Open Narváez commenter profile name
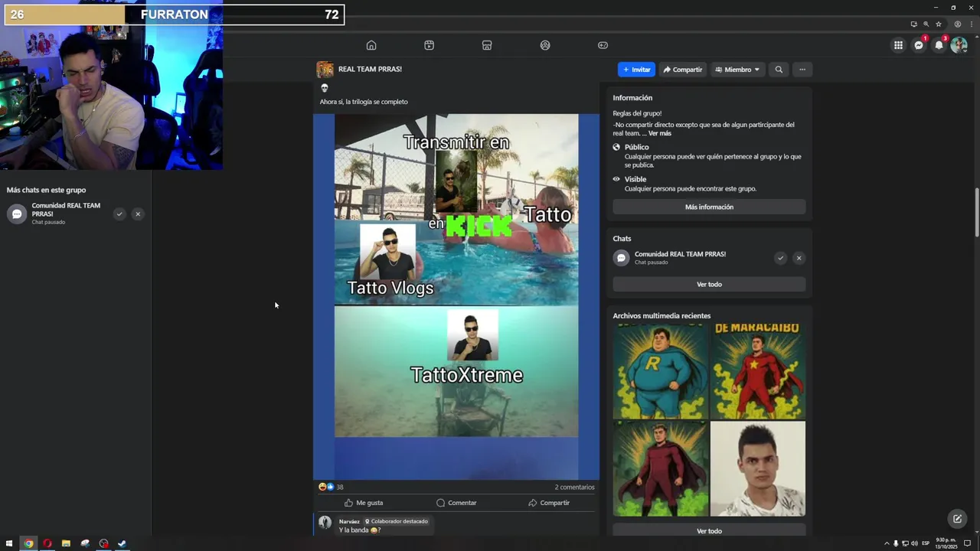The height and width of the screenshot is (551, 980). 349,521
